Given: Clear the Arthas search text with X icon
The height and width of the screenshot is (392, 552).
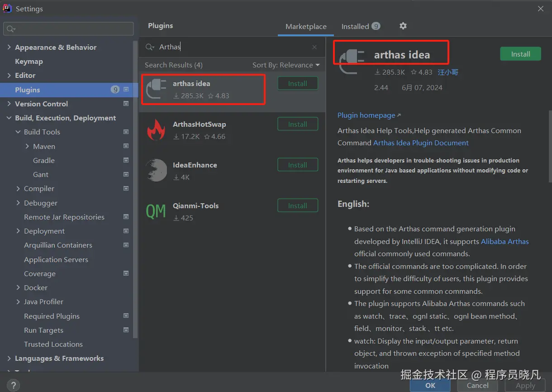Looking at the screenshot, I should 314,47.
